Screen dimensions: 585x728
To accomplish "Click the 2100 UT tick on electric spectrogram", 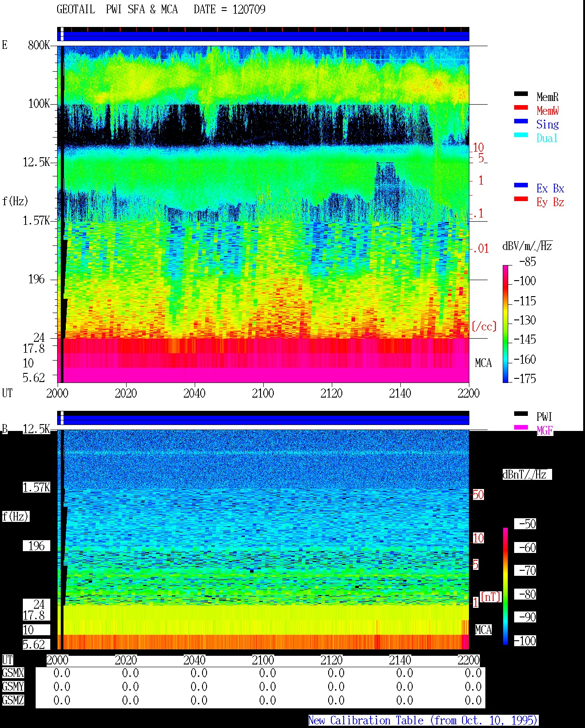I will tap(263, 393).
